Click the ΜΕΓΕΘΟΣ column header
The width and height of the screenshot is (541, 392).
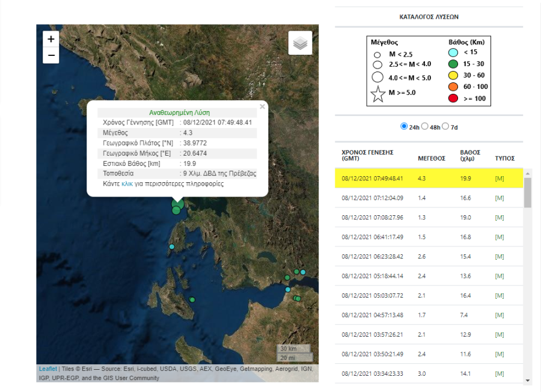coord(432,158)
